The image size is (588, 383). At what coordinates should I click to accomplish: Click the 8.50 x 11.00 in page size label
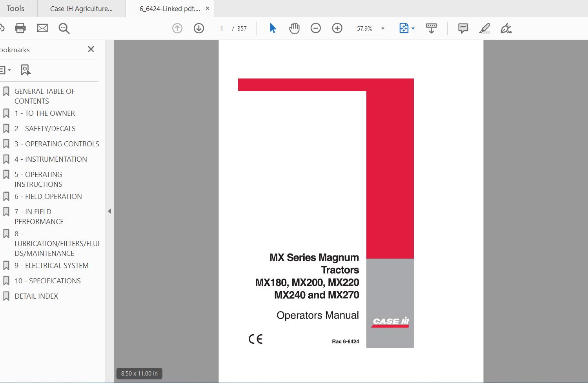coord(139,374)
